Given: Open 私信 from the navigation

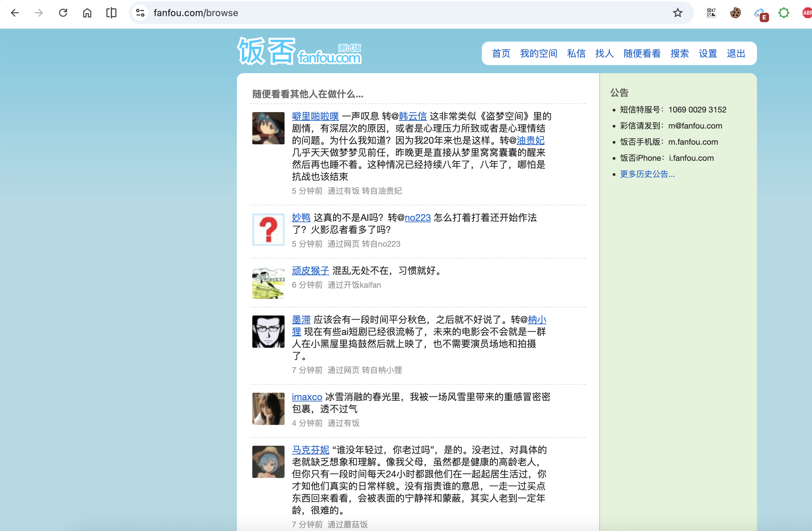Looking at the screenshot, I should 576,54.
